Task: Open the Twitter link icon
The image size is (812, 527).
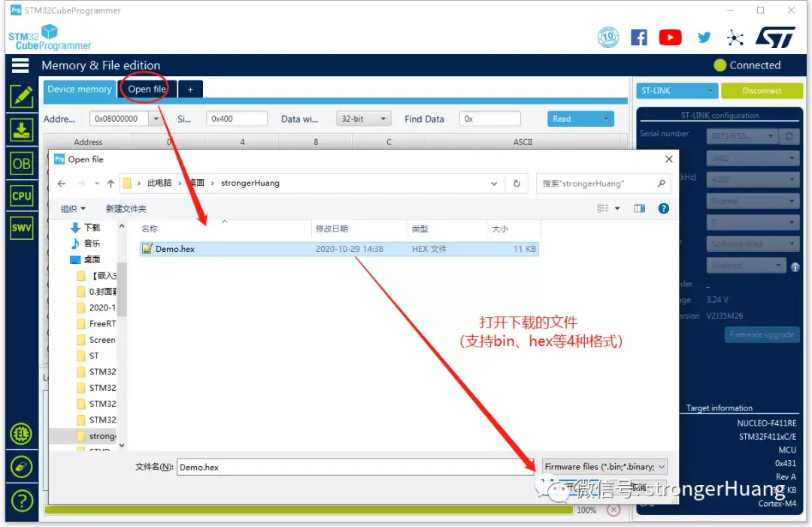Action: tap(704, 38)
